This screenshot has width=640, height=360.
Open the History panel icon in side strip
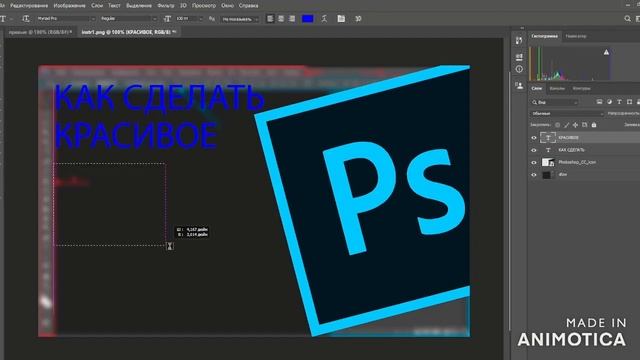(519, 40)
